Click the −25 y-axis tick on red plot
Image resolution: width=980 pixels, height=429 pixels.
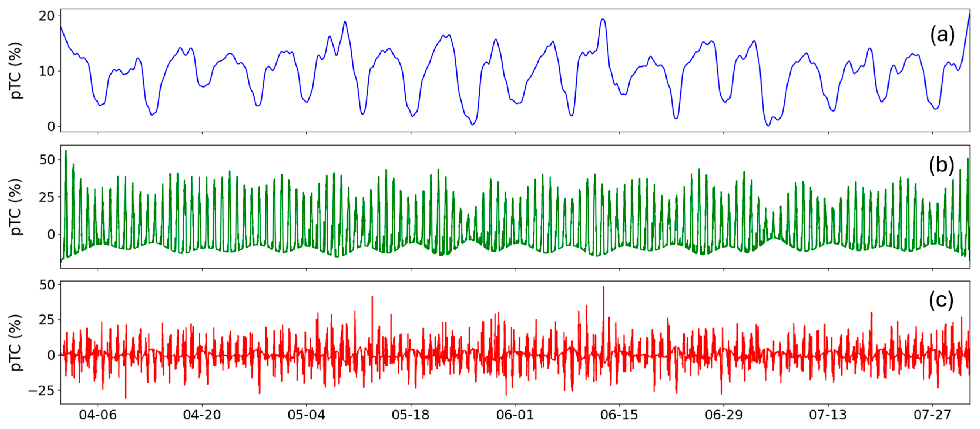(x=42, y=391)
